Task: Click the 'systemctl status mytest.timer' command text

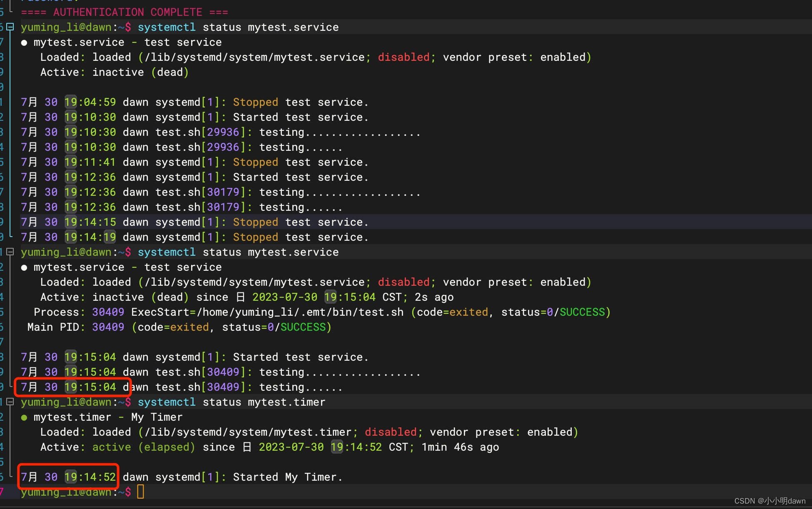Action: pyautogui.click(x=232, y=402)
